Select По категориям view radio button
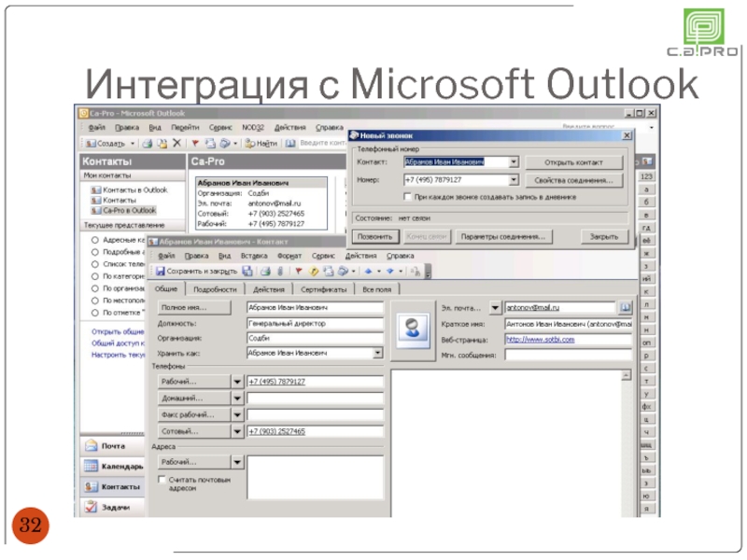This screenshot has width=747, height=560. click(95, 276)
